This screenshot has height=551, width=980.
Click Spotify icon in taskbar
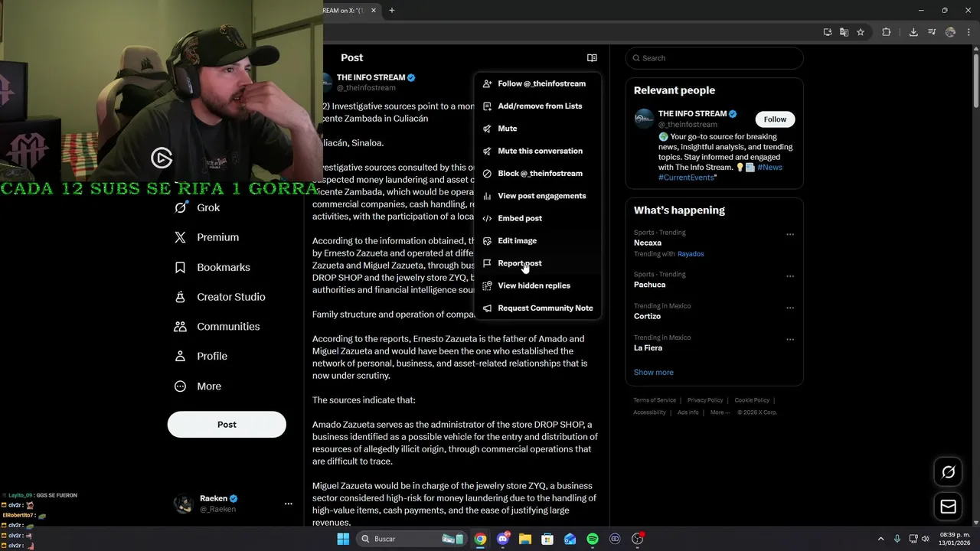pyautogui.click(x=593, y=539)
